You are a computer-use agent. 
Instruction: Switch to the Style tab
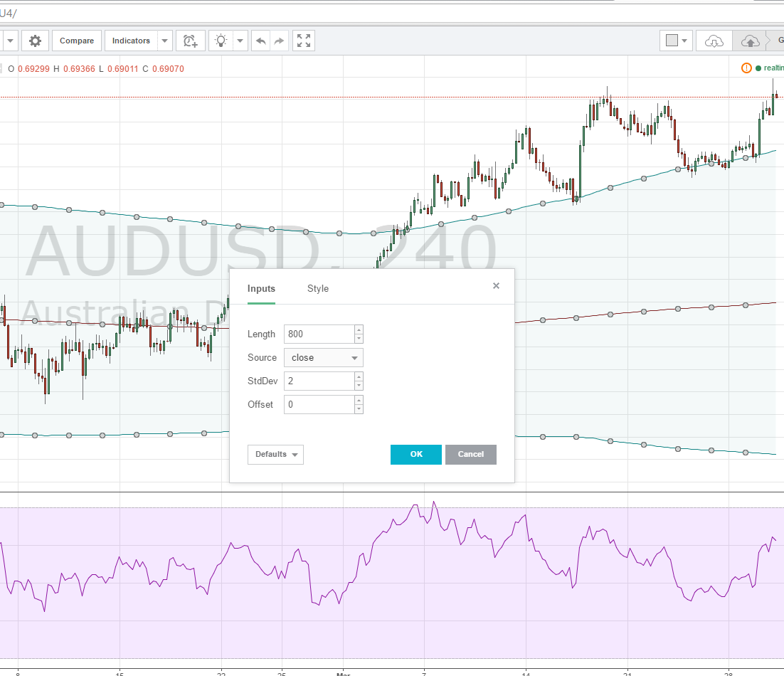pyautogui.click(x=318, y=288)
